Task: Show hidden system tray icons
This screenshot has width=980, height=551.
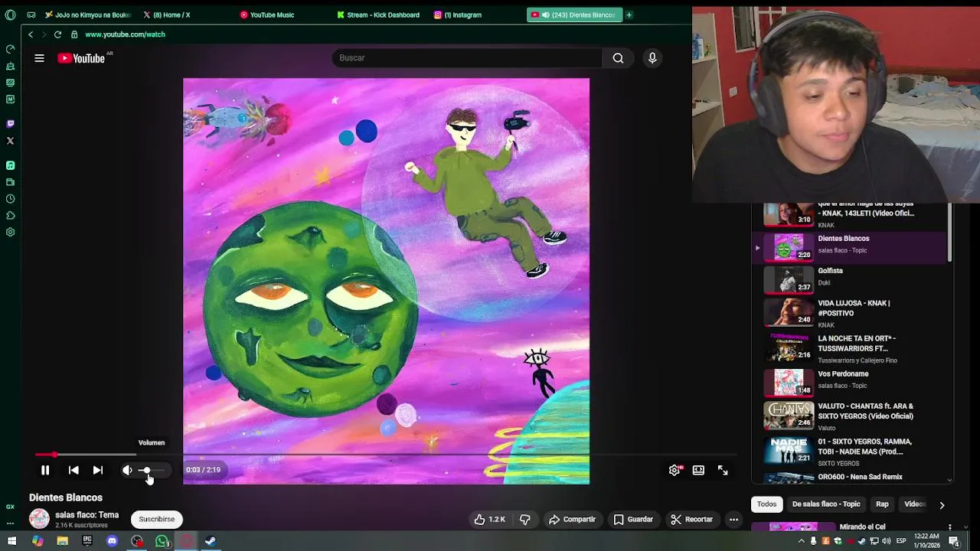Action: click(x=802, y=541)
